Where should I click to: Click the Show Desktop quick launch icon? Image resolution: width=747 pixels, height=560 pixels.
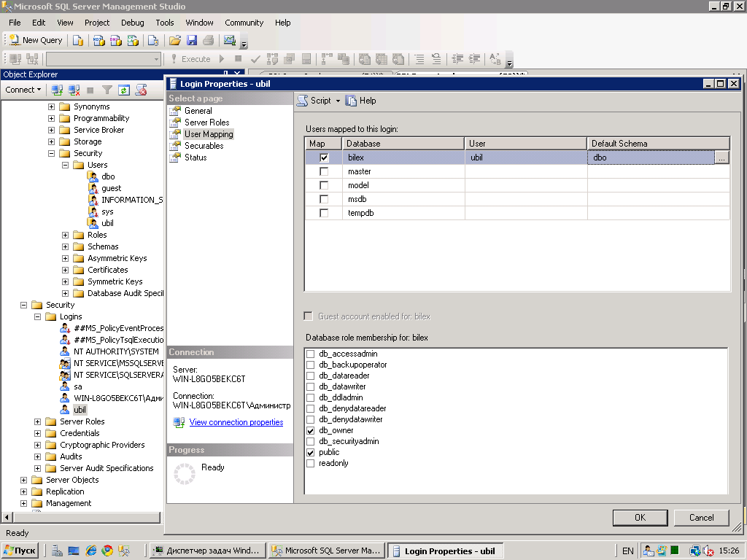(x=74, y=551)
